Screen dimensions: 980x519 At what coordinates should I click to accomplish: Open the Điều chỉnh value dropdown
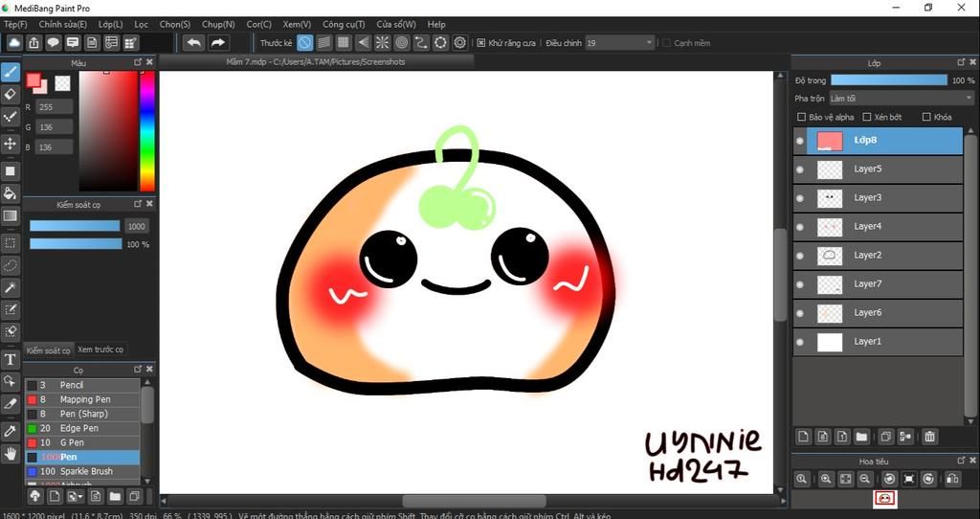(619, 43)
